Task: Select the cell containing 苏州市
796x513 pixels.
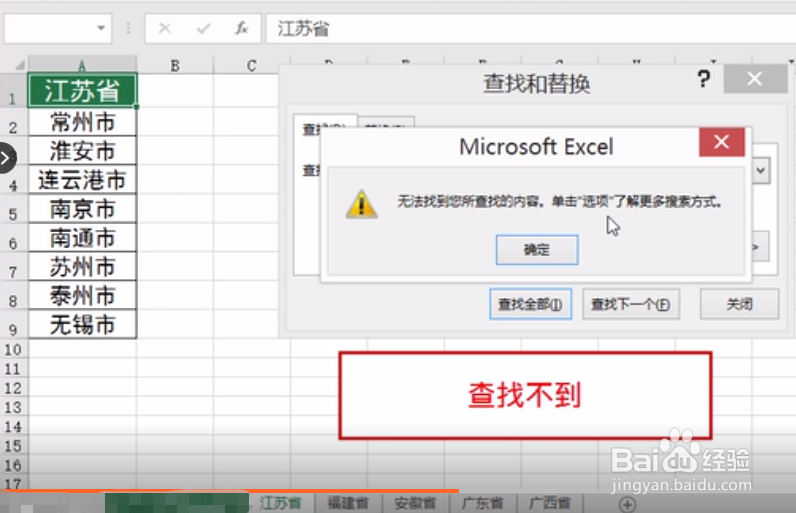Action: 82,266
